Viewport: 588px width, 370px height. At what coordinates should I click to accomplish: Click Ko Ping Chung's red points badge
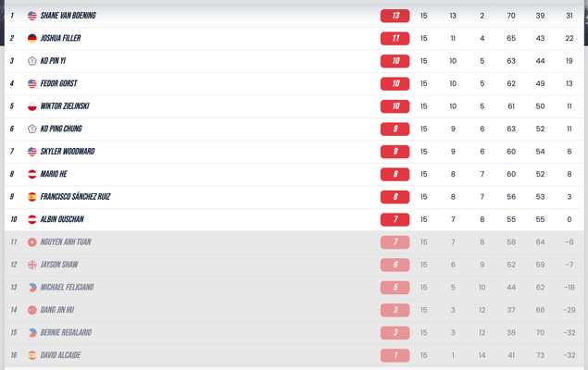[x=395, y=129]
